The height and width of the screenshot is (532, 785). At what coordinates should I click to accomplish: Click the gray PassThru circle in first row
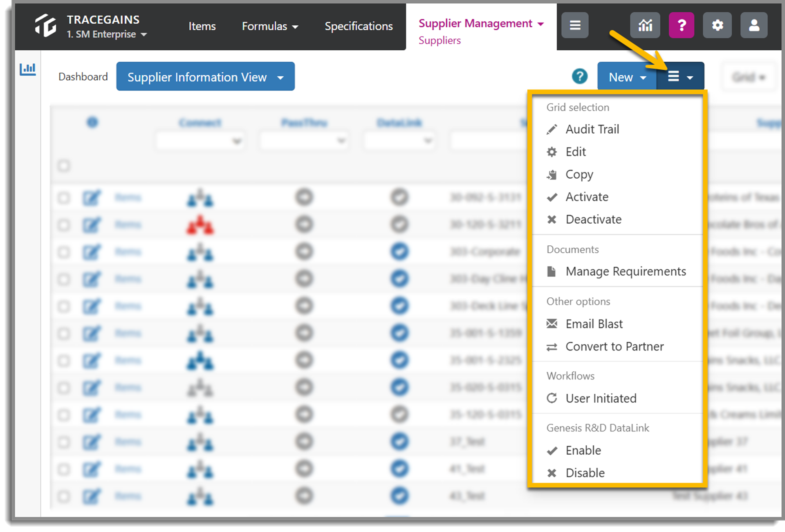pos(304,197)
